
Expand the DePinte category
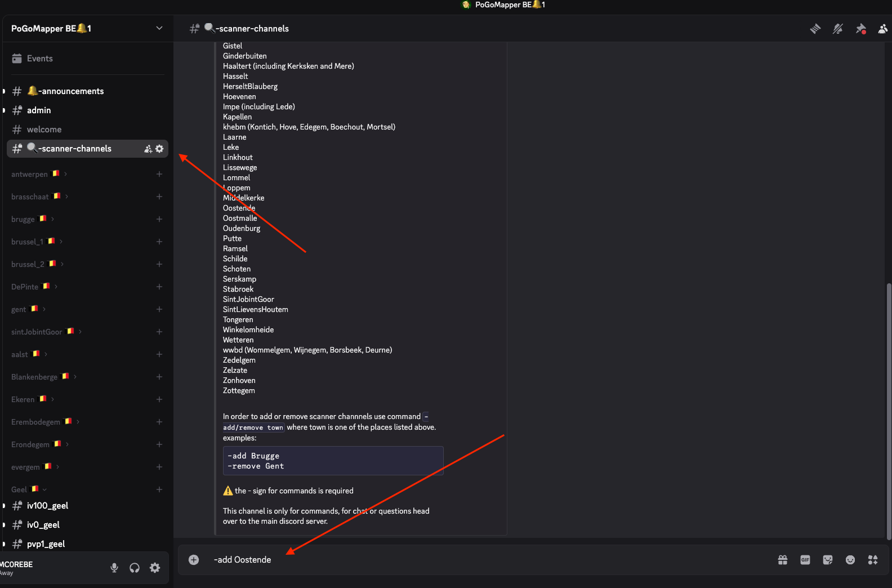pyautogui.click(x=34, y=287)
